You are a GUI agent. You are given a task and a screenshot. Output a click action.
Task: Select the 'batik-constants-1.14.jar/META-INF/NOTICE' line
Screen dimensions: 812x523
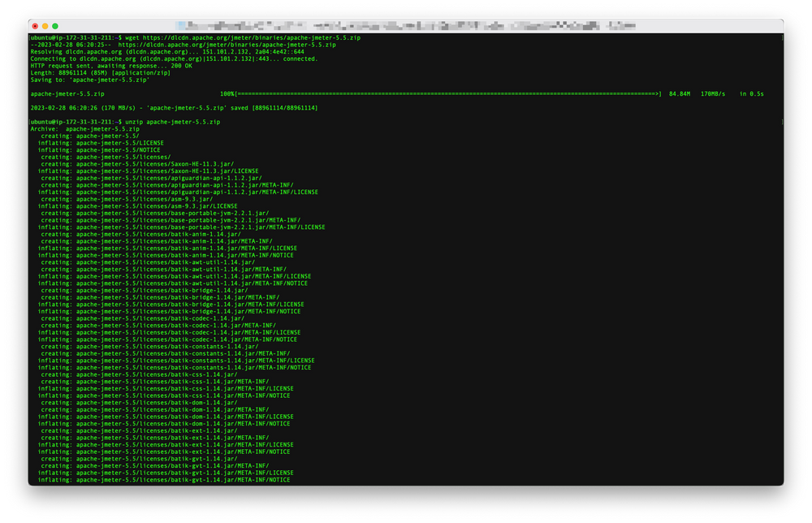[x=174, y=368]
